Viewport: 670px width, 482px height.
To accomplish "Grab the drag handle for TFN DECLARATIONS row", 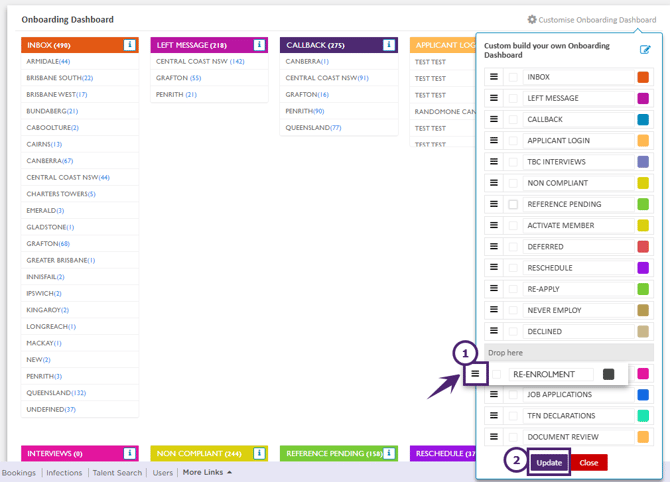I will [494, 415].
